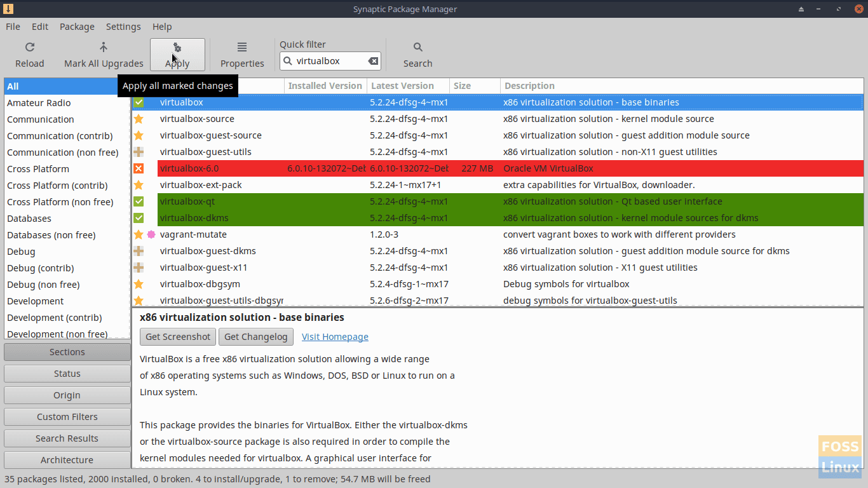Viewport: 868px width, 488px height.
Task: Sort by the Size column header
Action: [x=475, y=86]
